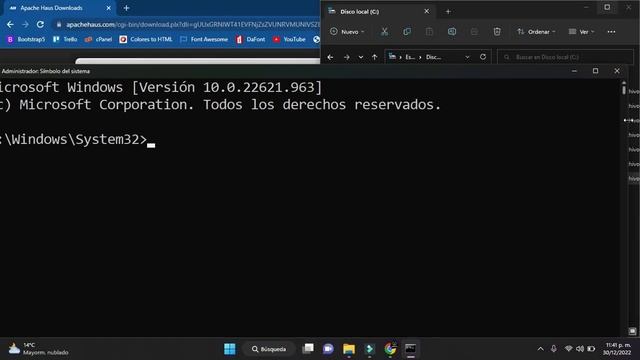
Task: Click the Cut icon in Explorer
Action: click(384, 32)
